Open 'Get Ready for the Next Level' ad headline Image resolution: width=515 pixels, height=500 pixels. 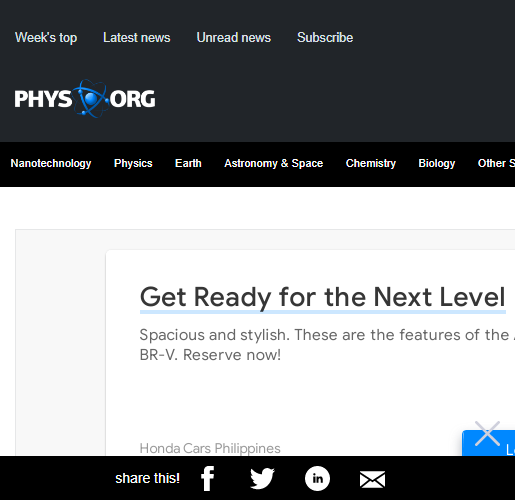click(x=323, y=297)
